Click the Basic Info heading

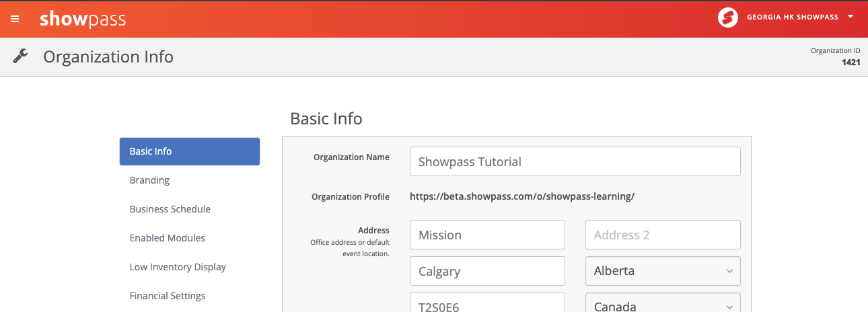(326, 119)
